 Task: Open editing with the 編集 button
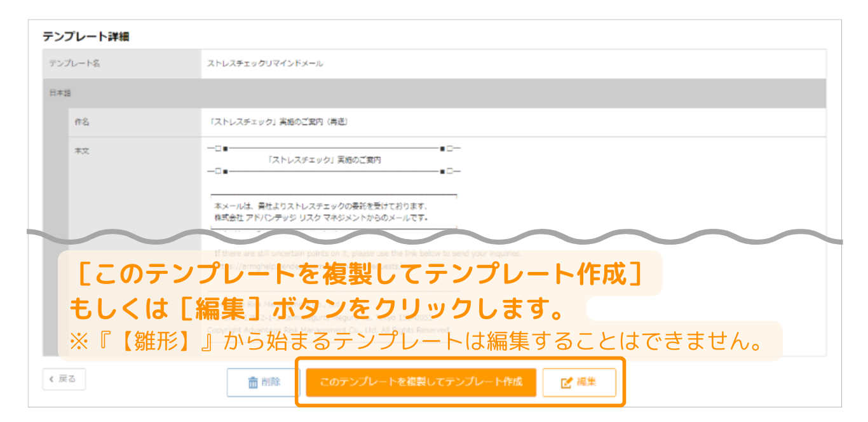coord(579,383)
